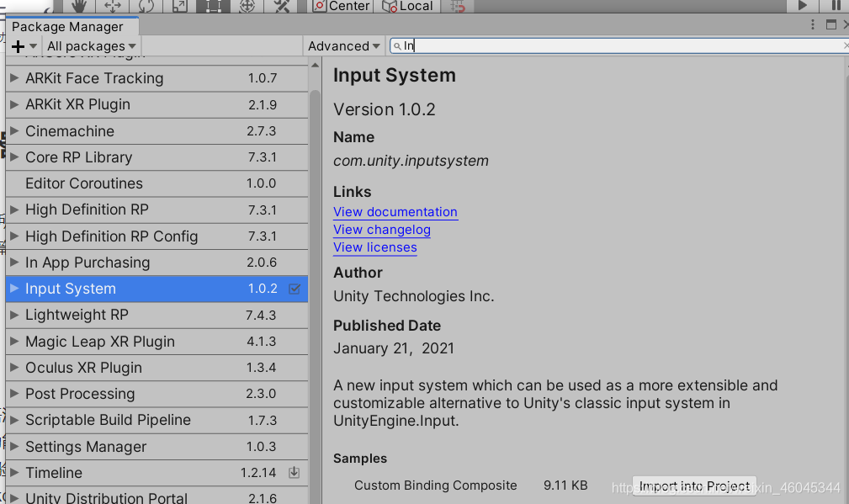The height and width of the screenshot is (504, 849).
Task: Toggle the Center pivot mode button
Action: [341, 6]
